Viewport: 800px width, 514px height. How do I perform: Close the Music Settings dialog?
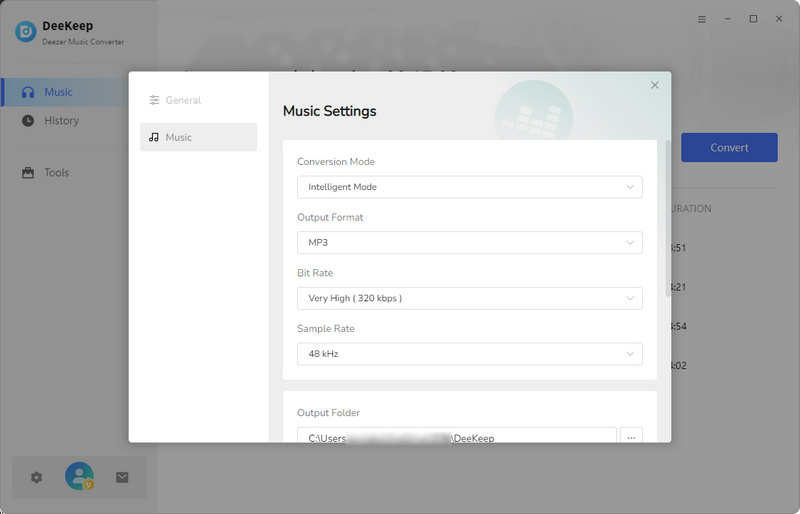tap(655, 85)
